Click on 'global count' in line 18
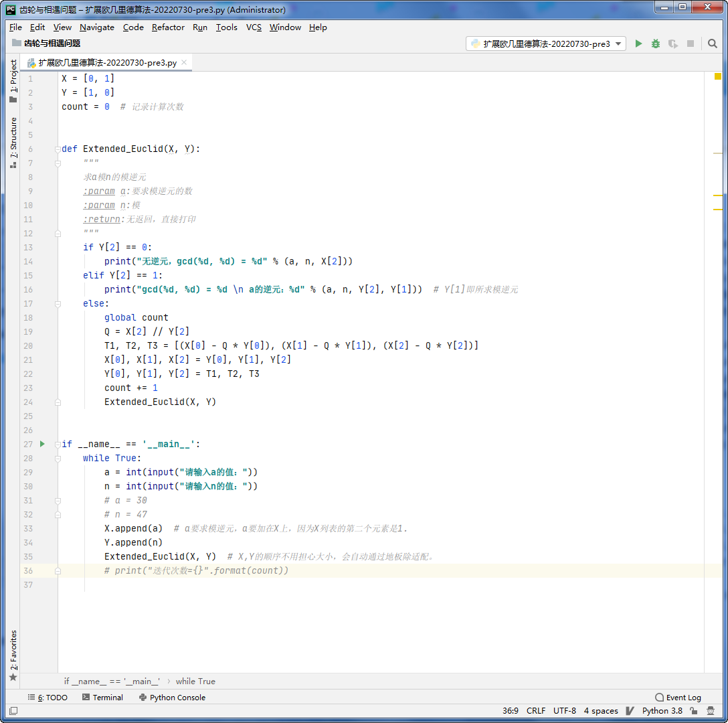 click(x=136, y=318)
